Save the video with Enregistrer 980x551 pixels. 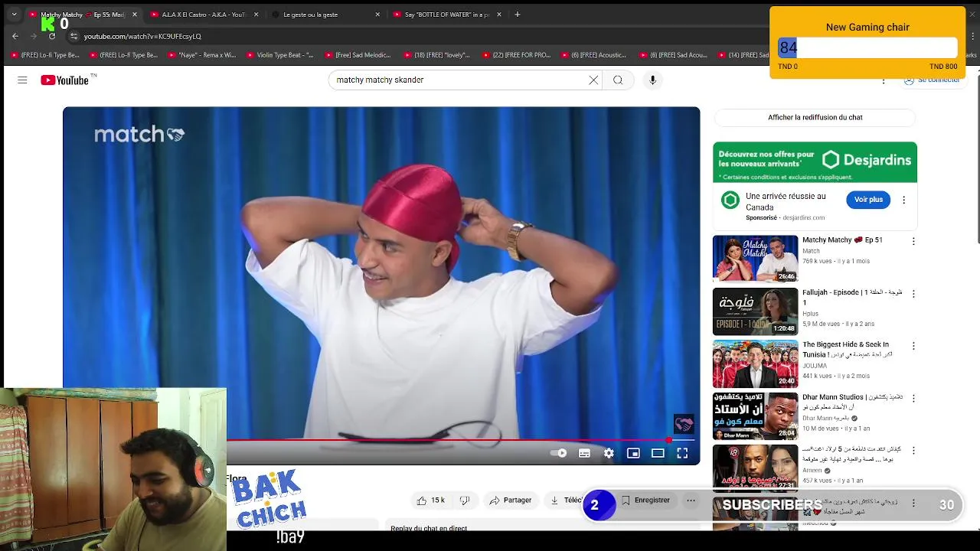[645, 500]
